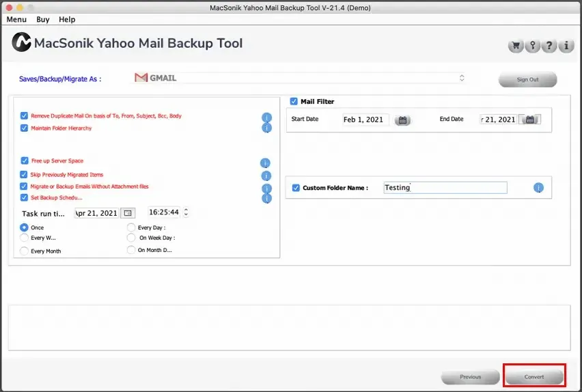The width and height of the screenshot is (582, 392).
Task: Toggle Set Backup Schedule checkbox
Action: click(24, 197)
